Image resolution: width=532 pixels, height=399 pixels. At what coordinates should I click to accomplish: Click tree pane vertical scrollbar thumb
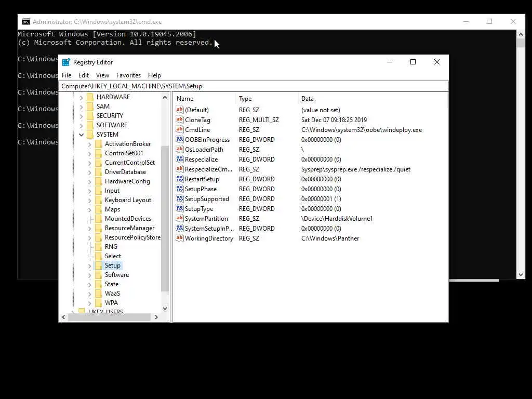point(165,218)
